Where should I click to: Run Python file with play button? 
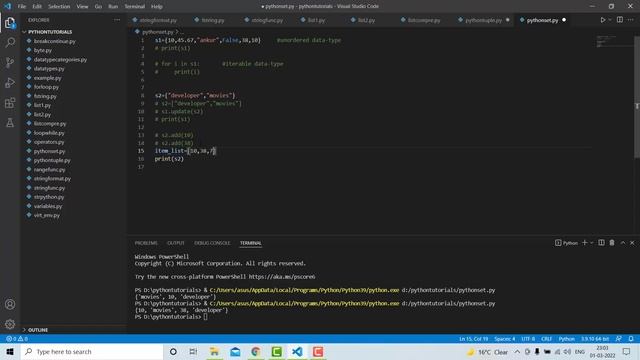602,20
